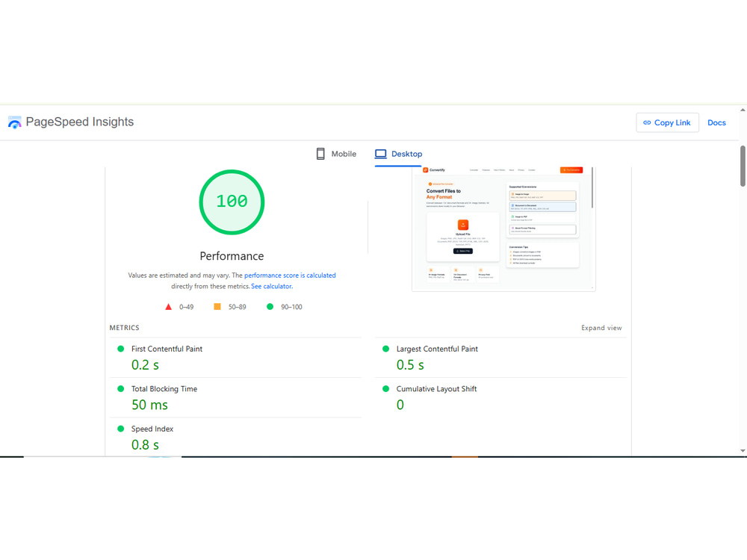
Task: Click the 0.2 s metric value
Action: 145,365
